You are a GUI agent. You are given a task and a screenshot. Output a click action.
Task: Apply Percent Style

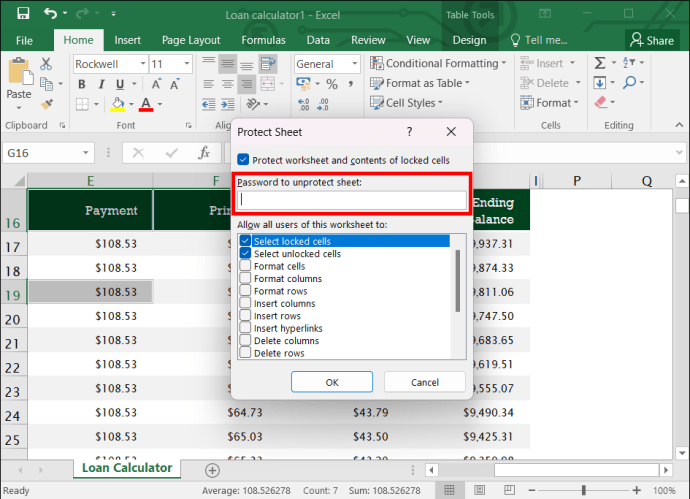click(x=332, y=84)
